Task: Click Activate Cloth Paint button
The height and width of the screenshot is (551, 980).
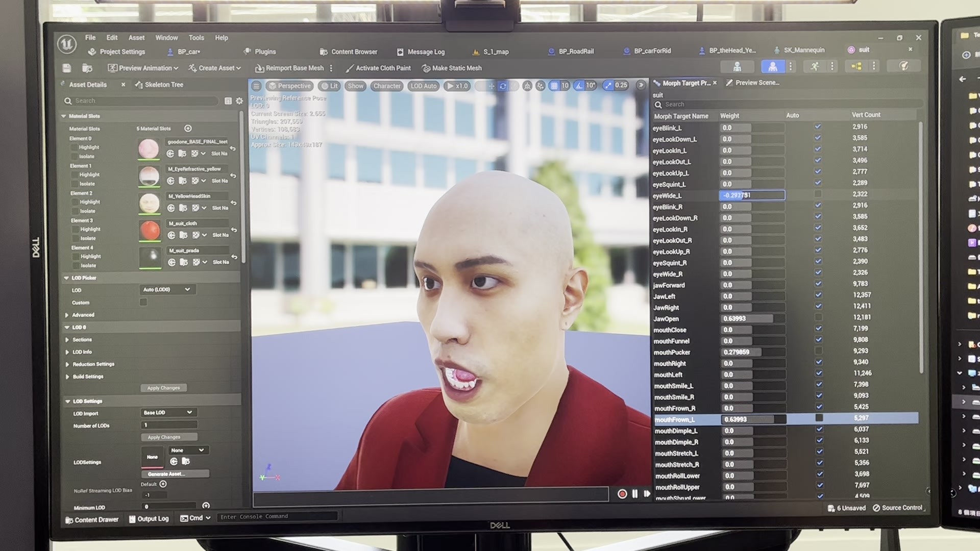Action: pos(378,68)
